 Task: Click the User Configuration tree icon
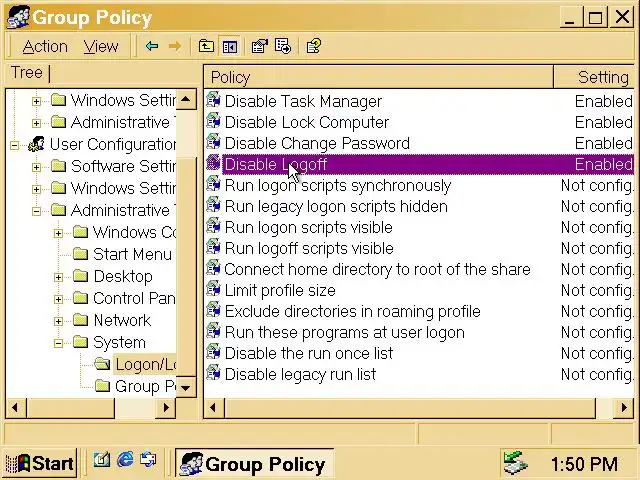click(37, 144)
